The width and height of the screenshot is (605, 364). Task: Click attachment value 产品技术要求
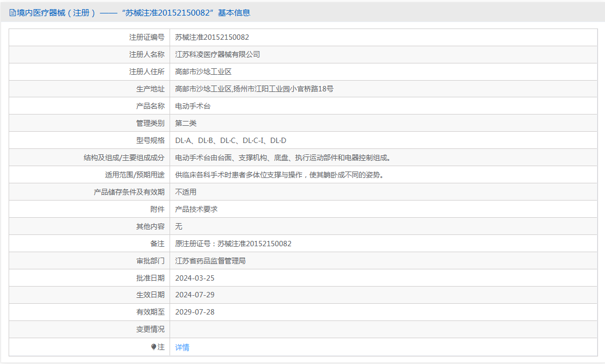[x=196, y=209]
